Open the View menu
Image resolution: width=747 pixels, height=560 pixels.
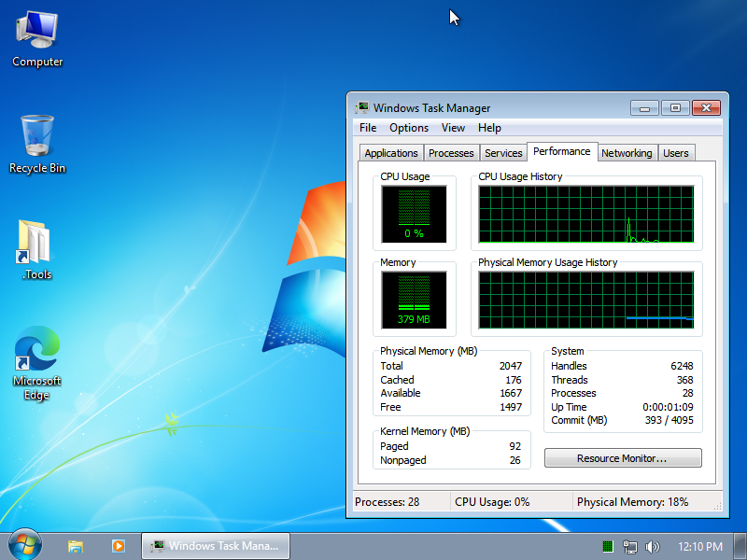[453, 128]
